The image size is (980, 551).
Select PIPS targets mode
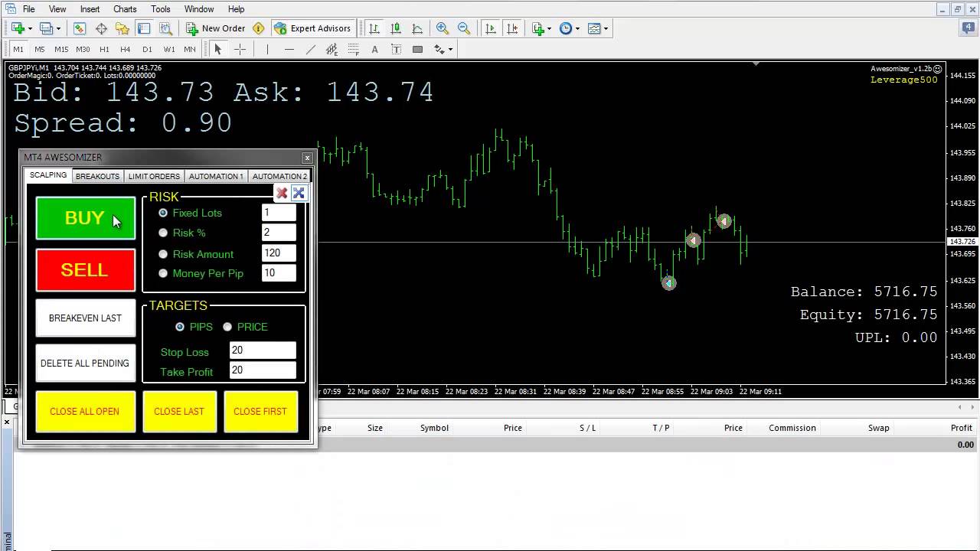[180, 327]
